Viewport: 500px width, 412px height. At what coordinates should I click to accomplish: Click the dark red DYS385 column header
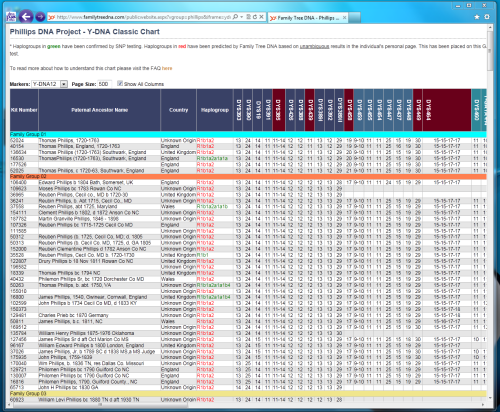[x=279, y=110]
